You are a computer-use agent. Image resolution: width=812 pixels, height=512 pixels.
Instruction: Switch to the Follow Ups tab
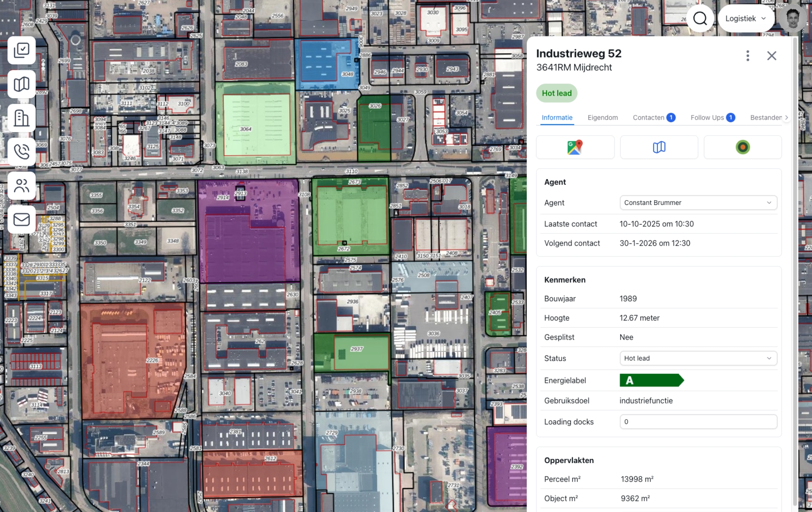(x=713, y=117)
